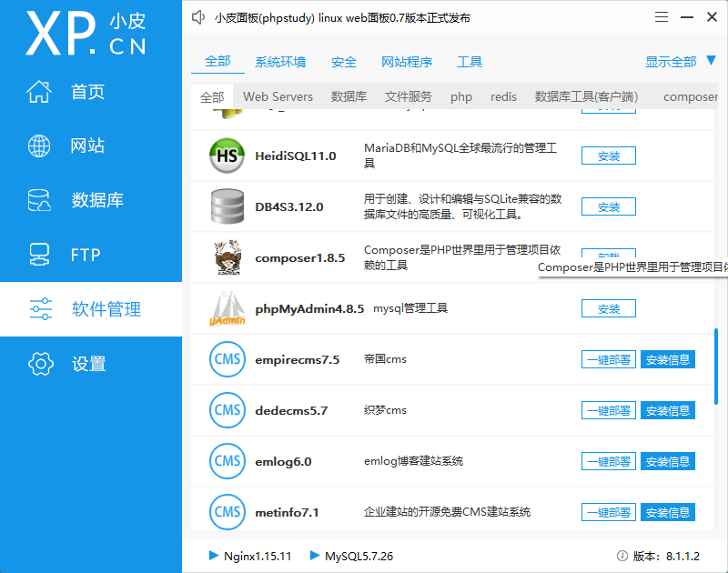The image size is (728, 573).
Task: Click the phpMyAdmin tool icon
Action: pyautogui.click(x=227, y=307)
